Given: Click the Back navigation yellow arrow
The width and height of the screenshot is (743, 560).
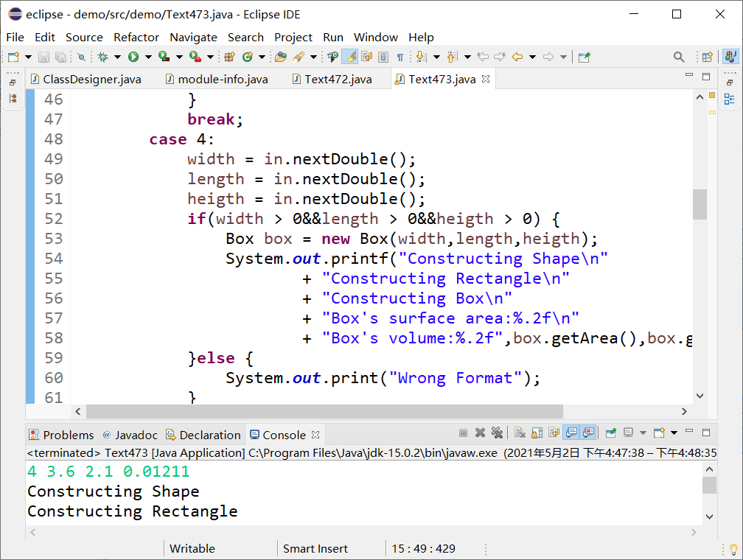Looking at the screenshot, I should [x=517, y=57].
